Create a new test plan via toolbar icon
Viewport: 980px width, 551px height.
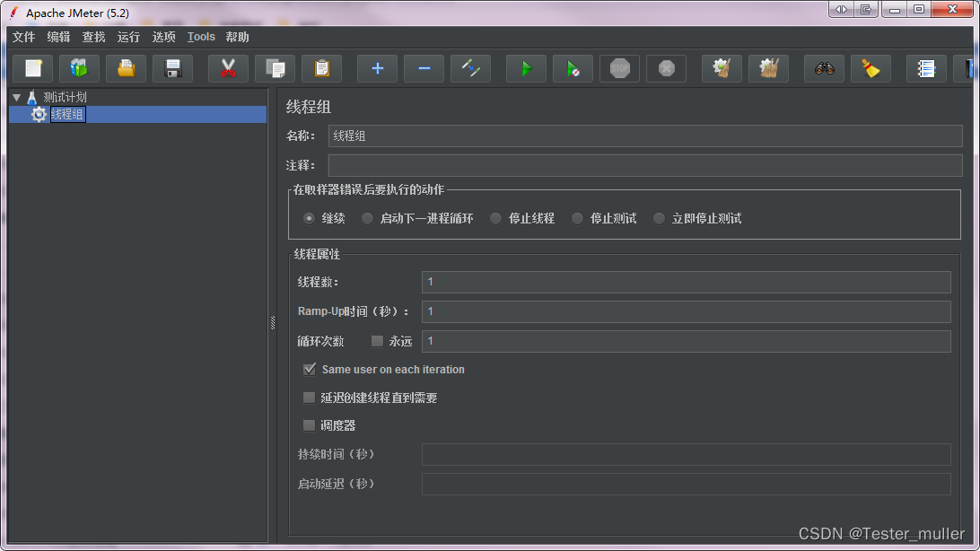33,69
